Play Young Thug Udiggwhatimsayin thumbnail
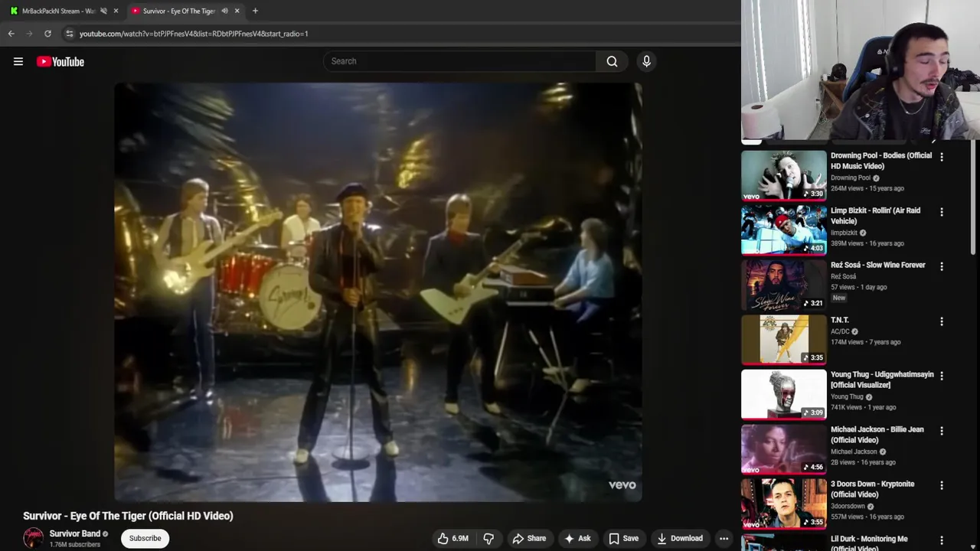The height and width of the screenshot is (551, 980). tap(784, 395)
